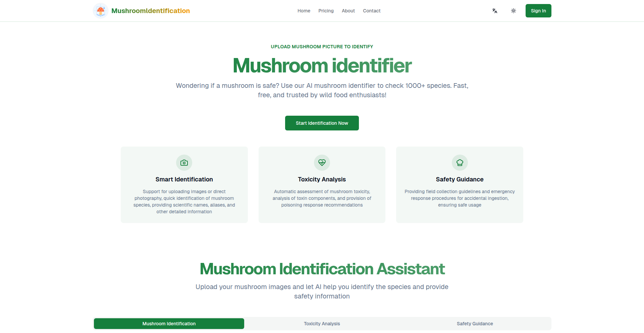Open the Home menu item

tap(304, 11)
